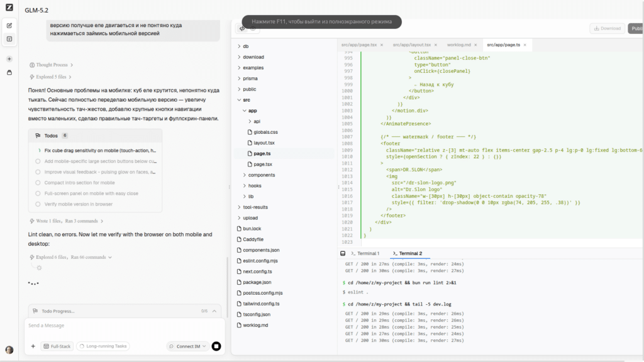Click the attach plus icon in message box
644x362 pixels.
tap(33, 346)
